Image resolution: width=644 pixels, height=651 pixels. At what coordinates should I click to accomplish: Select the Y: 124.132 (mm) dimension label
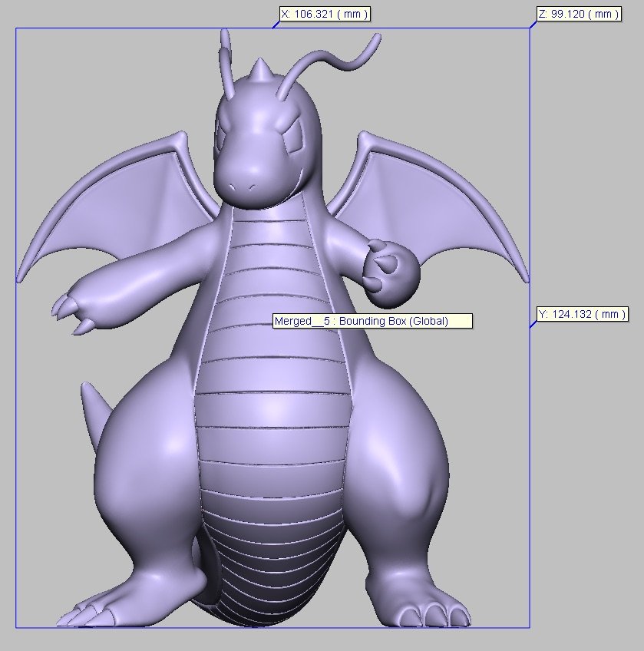[582, 314]
